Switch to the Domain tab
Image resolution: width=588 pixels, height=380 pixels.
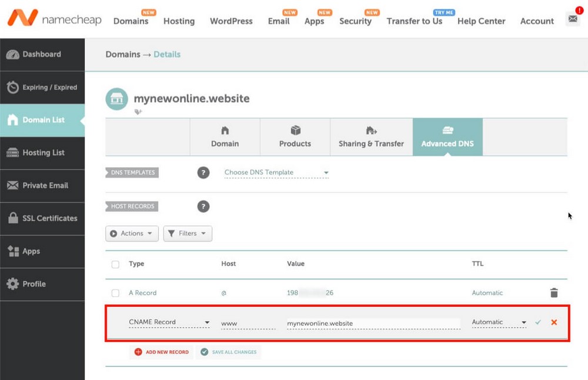click(x=225, y=137)
